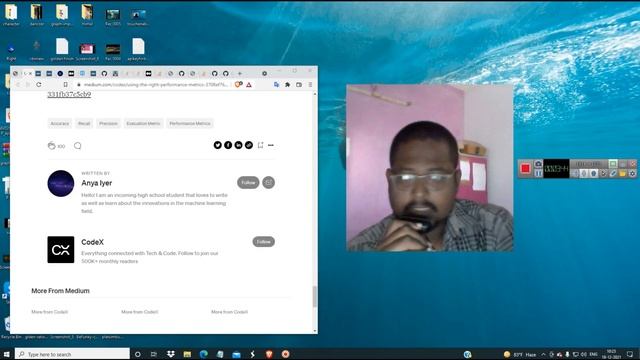
Task: Open weather widget showing Haze
Action: 520,354
